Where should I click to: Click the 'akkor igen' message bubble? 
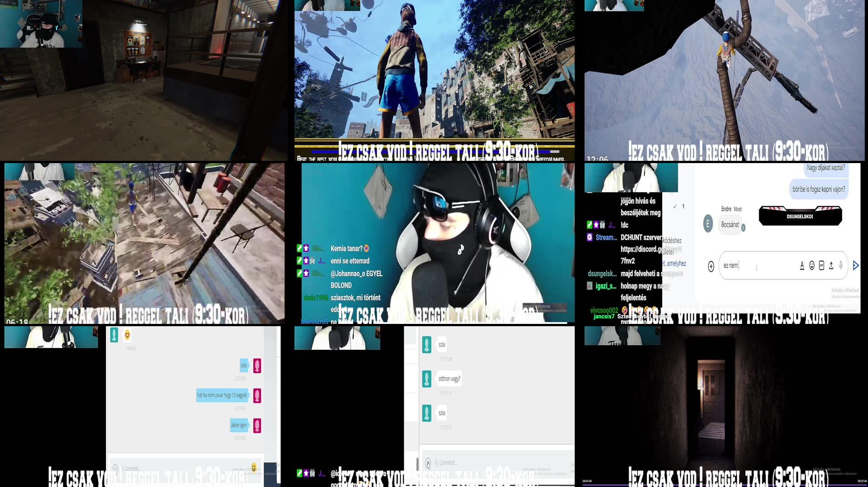tap(239, 425)
